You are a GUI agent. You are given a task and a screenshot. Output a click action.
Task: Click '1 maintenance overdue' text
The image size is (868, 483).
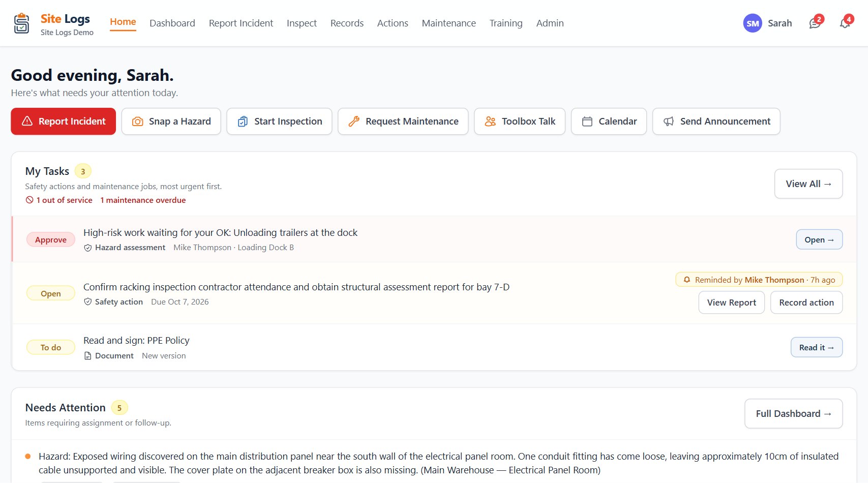143,200
